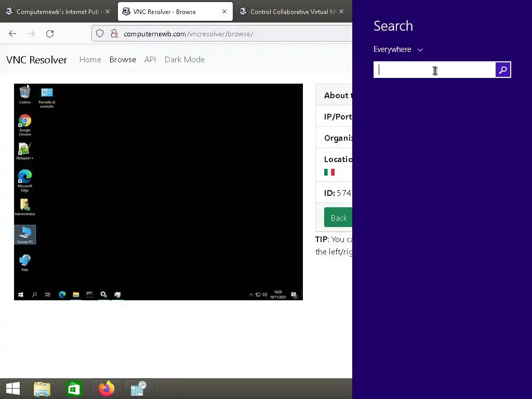
Task: Click remote tray volume speaker icon
Action: pos(264,295)
